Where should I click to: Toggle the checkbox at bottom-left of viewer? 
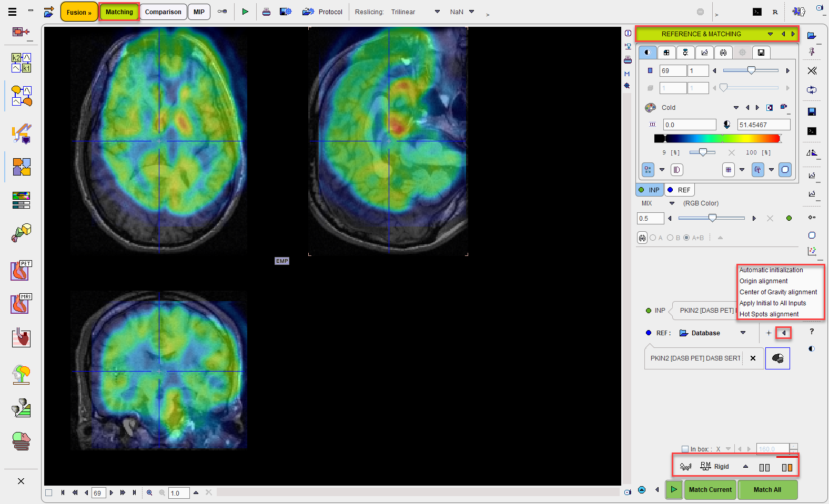pyautogui.click(x=49, y=492)
